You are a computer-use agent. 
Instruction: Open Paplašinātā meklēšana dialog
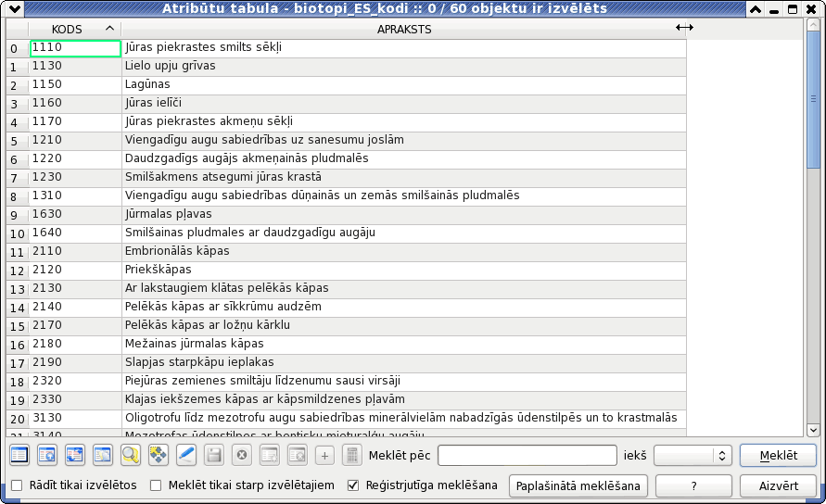(x=578, y=485)
